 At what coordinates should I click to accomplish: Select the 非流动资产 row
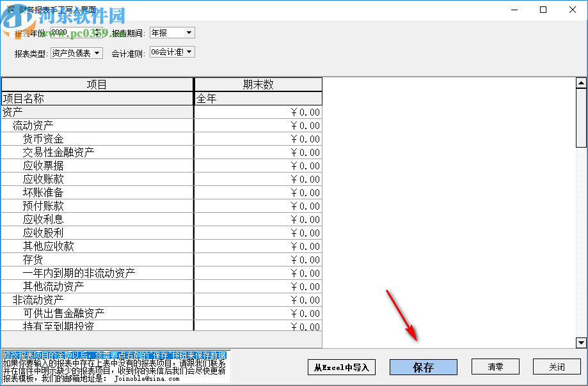(x=96, y=300)
